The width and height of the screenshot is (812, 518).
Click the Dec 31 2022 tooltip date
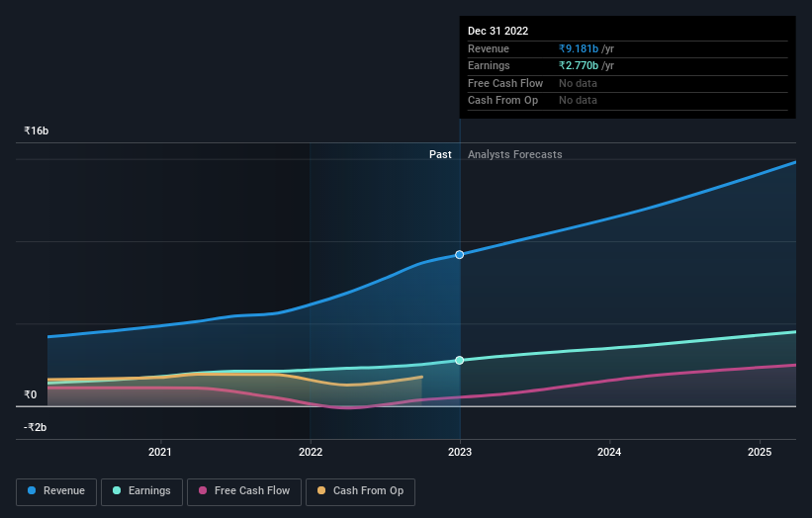click(x=497, y=31)
